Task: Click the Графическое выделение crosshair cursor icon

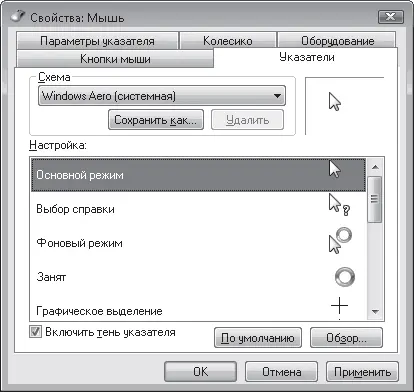Action: click(339, 306)
